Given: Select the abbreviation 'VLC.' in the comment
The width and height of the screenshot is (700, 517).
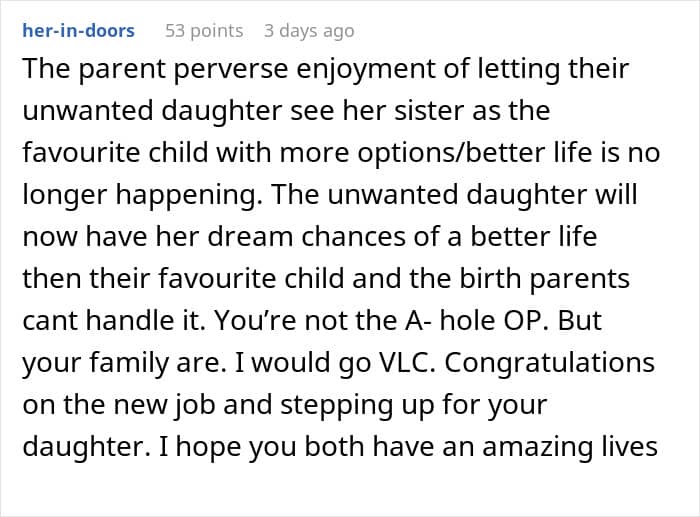Looking at the screenshot, I should pos(407,362).
